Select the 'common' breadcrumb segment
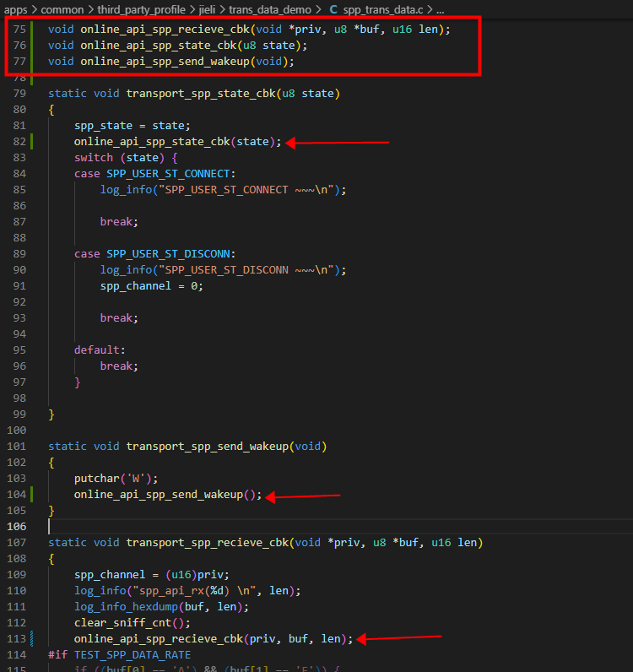This screenshot has height=672, width=633. 62,9
